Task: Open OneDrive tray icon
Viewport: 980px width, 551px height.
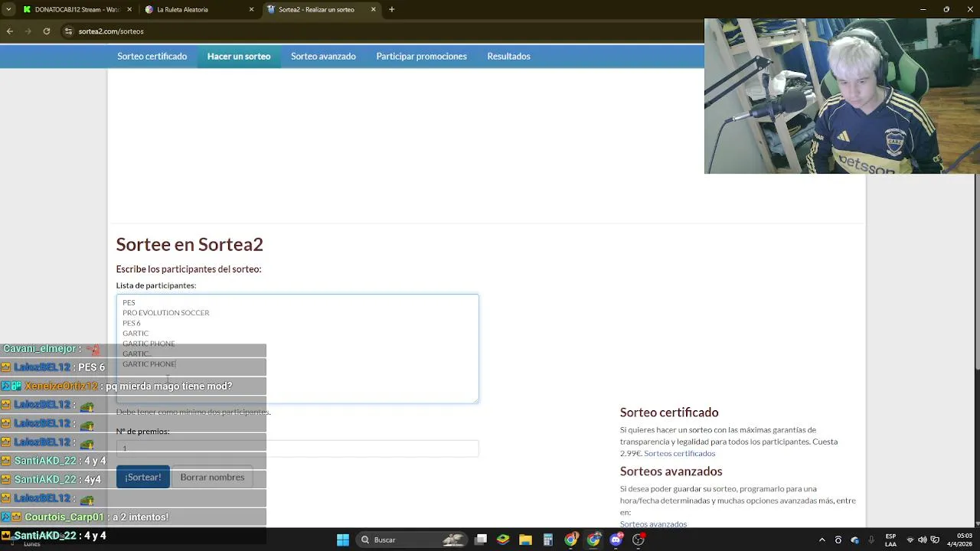Action: tap(855, 540)
